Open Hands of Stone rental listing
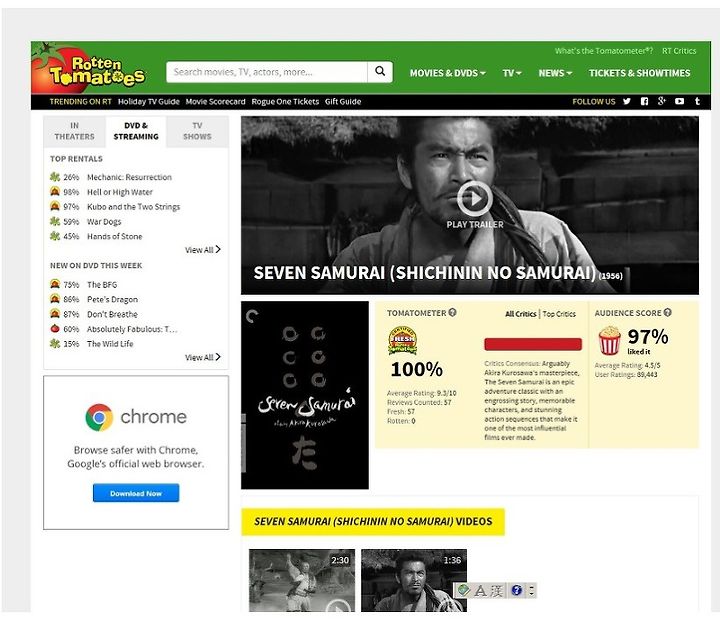The height and width of the screenshot is (620, 720). click(x=115, y=236)
